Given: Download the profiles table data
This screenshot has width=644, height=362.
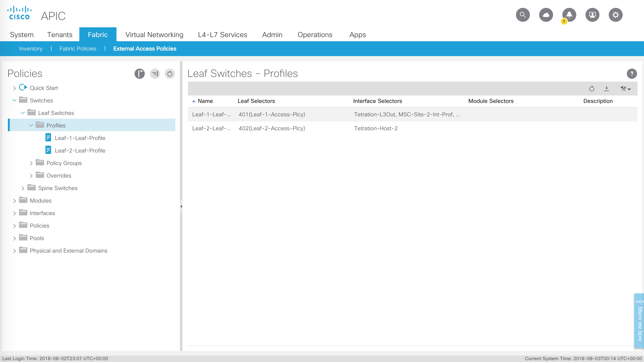Looking at the screenshot, I should [x=606, y=89].
